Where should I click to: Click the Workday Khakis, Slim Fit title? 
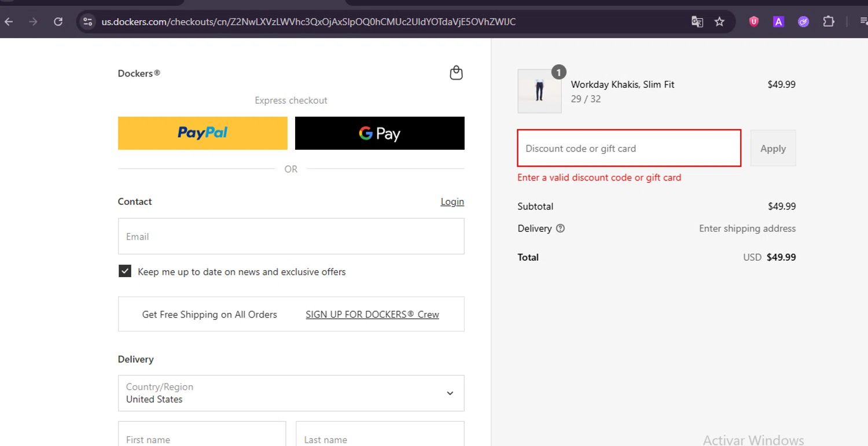(623, 84)
